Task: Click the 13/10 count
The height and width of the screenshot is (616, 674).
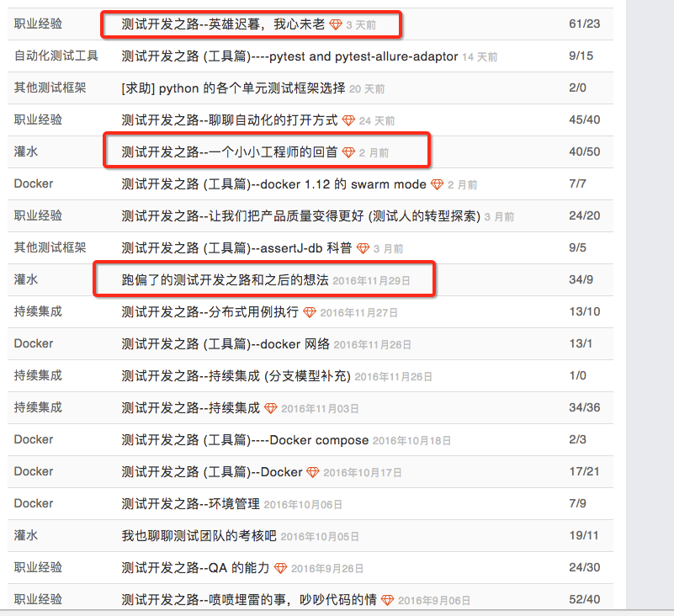Action: pos(585,311)
